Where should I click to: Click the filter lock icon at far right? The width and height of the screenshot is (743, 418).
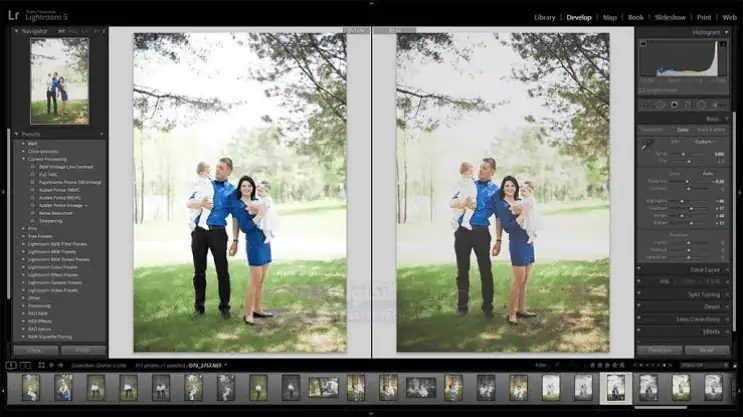click(x=735, y=365)
